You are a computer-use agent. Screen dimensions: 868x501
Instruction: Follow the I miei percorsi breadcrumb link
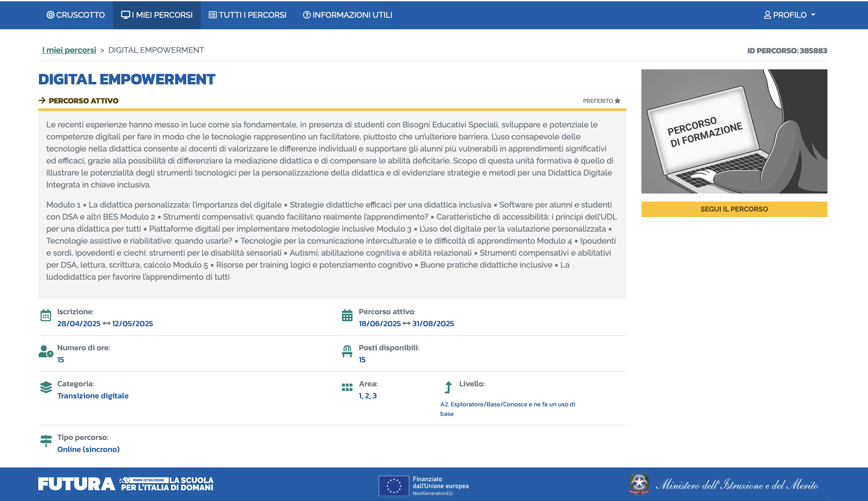pyautogui.click(x=69, y=50)
